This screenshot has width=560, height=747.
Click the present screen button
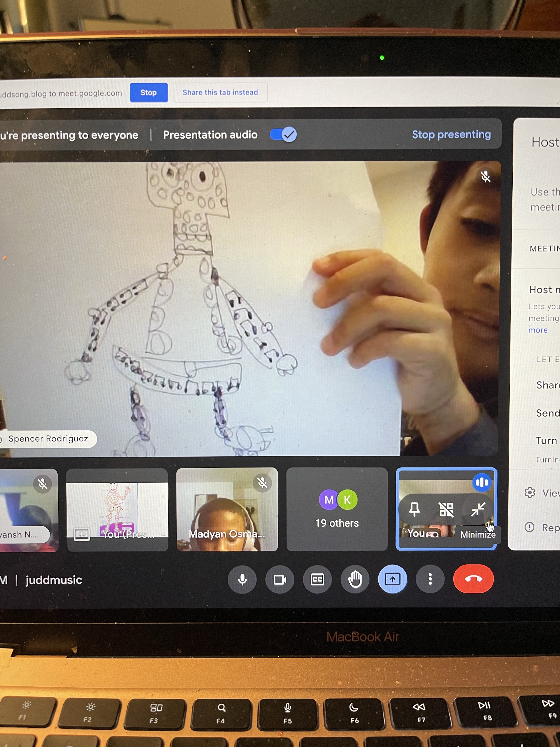point(392,580)
